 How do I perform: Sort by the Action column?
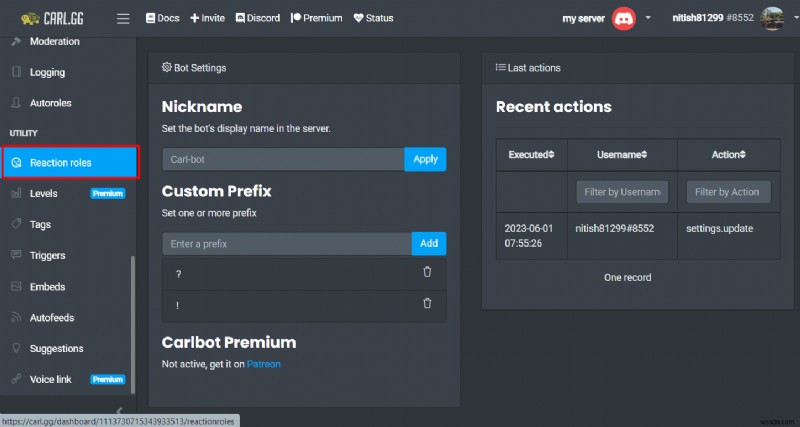coord(729,155)
